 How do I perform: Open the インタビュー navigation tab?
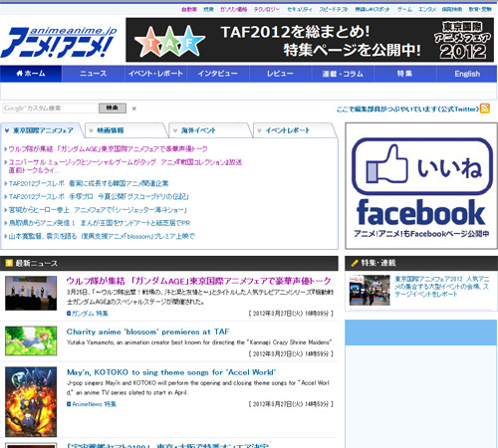click(x=218, y=74)
